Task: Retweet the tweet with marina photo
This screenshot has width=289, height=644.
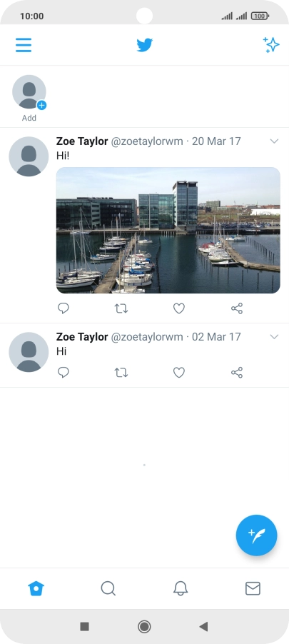Action: pos(121,308)
